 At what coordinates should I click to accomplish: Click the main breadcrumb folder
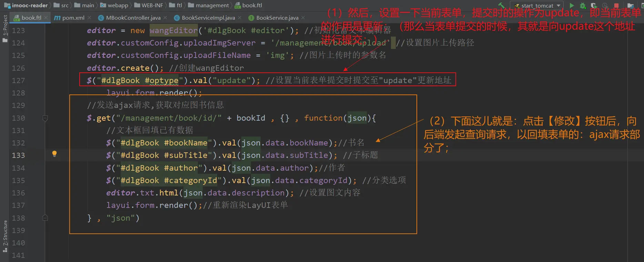[84, 5]
